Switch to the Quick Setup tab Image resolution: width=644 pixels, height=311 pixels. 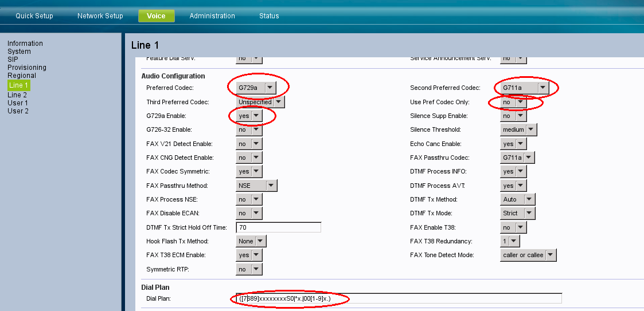[34, 16]
